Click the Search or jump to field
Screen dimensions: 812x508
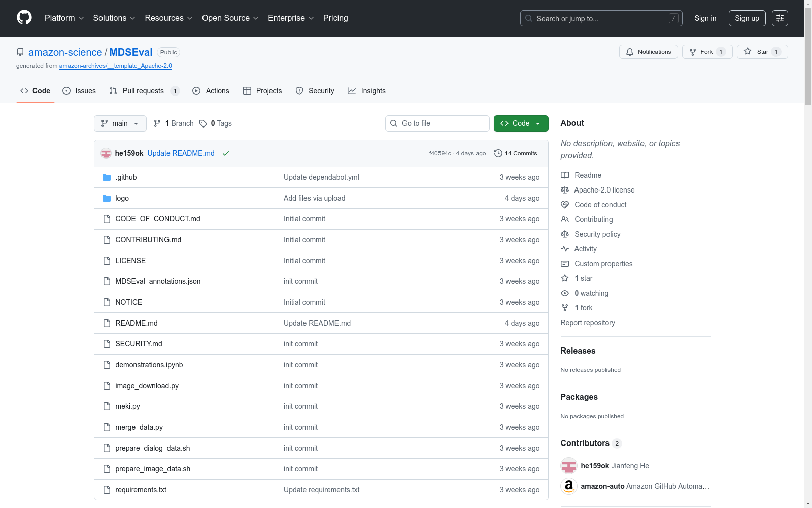(x=601, y=18)
